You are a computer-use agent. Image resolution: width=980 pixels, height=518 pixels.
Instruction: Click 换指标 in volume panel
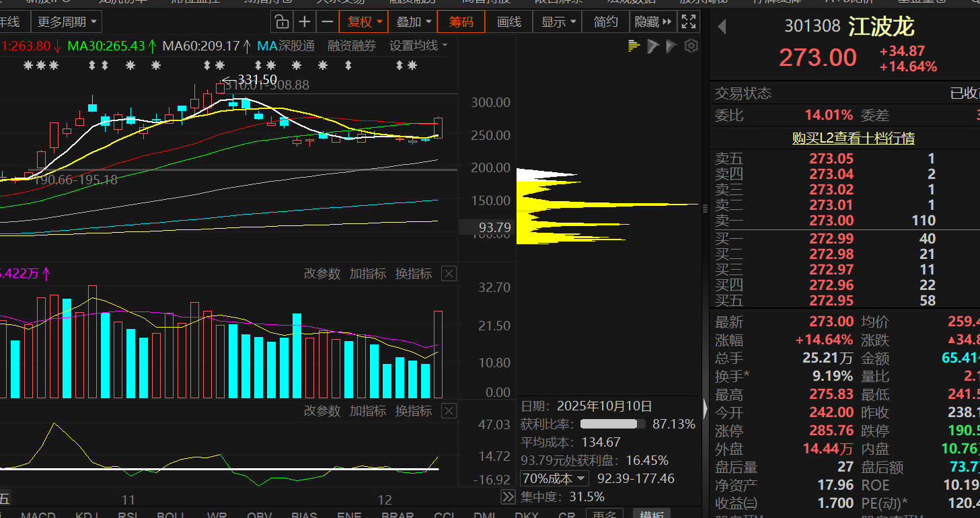click(414, 273)
